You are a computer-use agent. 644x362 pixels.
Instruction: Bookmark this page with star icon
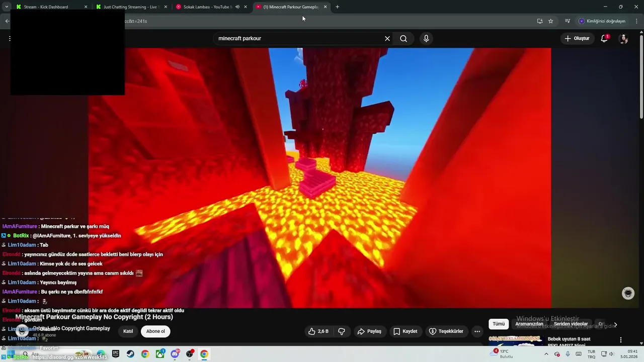pyautogui.click(x=551, y=21)
